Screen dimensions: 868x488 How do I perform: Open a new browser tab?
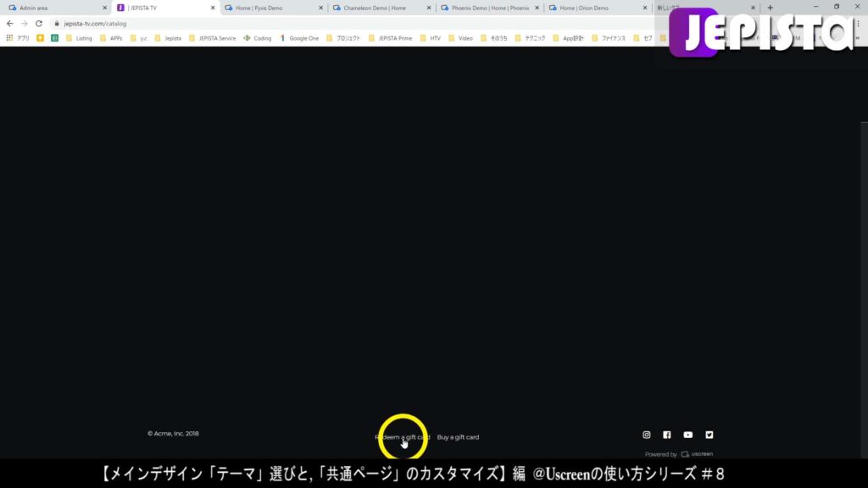(770, 8)
